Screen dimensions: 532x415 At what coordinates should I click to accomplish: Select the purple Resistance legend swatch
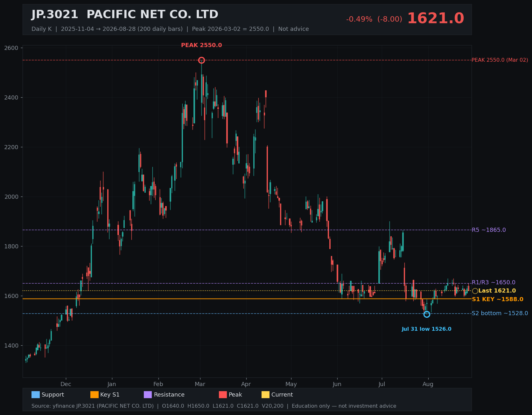point(148,395)
